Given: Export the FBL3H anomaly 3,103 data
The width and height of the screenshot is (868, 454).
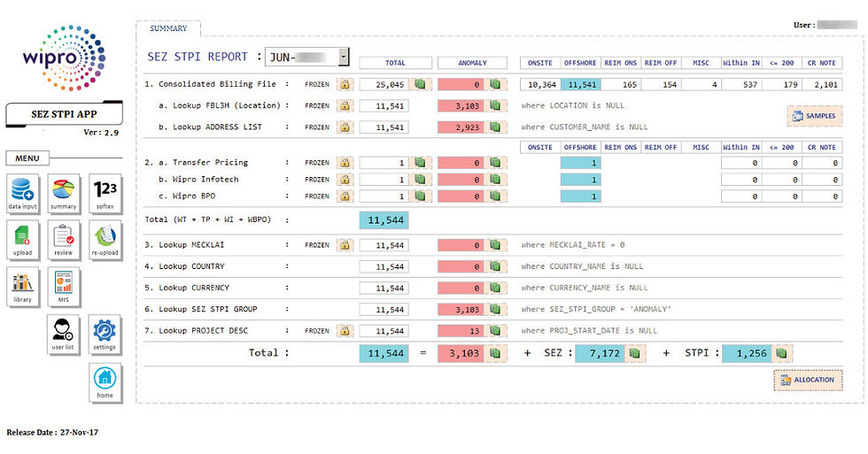Looking at the screenshot, I should pos(495,105).
